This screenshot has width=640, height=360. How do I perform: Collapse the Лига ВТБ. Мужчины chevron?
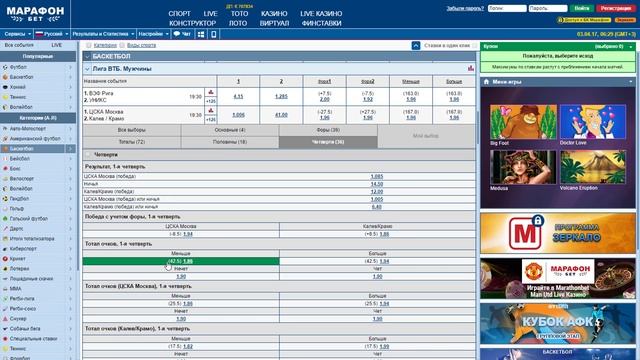point(87,69)
